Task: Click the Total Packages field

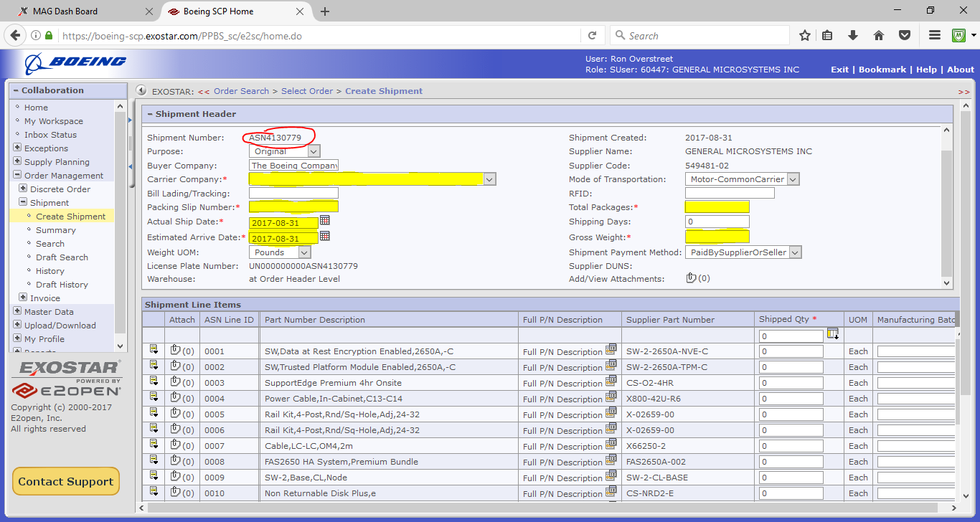Action: [x=717, y=207]
